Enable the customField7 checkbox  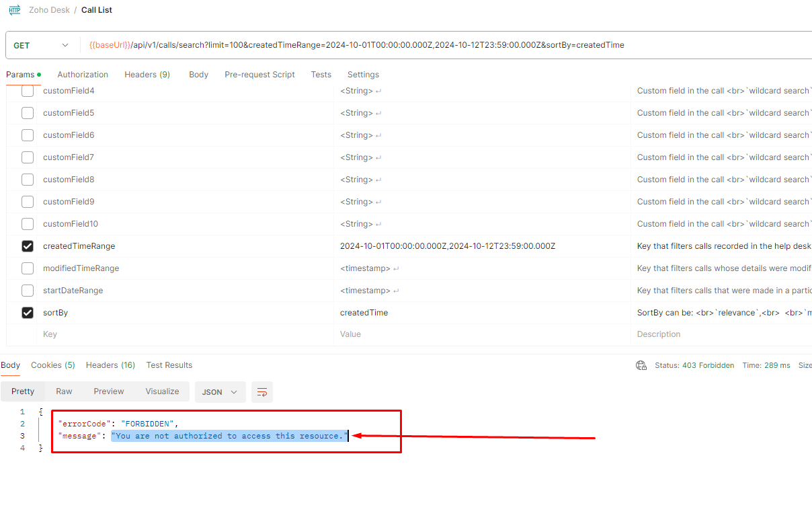(x=28, y=157)
